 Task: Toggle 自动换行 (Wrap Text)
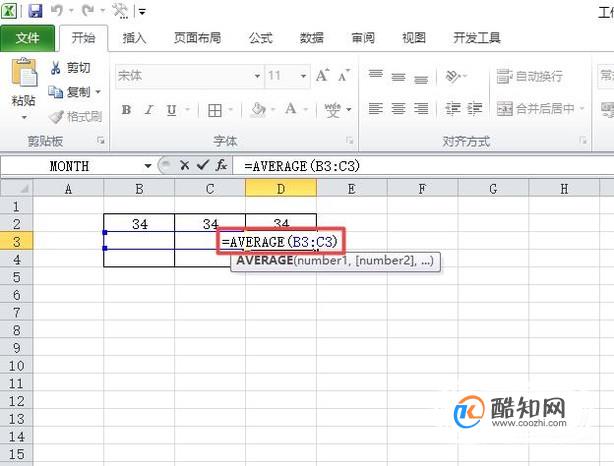click(530, 76)
